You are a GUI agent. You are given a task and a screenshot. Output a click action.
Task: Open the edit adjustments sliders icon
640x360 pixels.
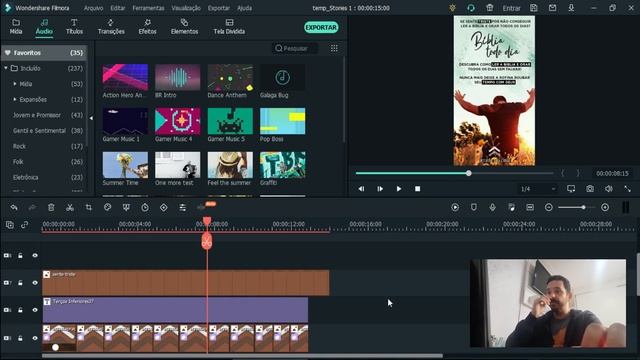coord(182,207)
